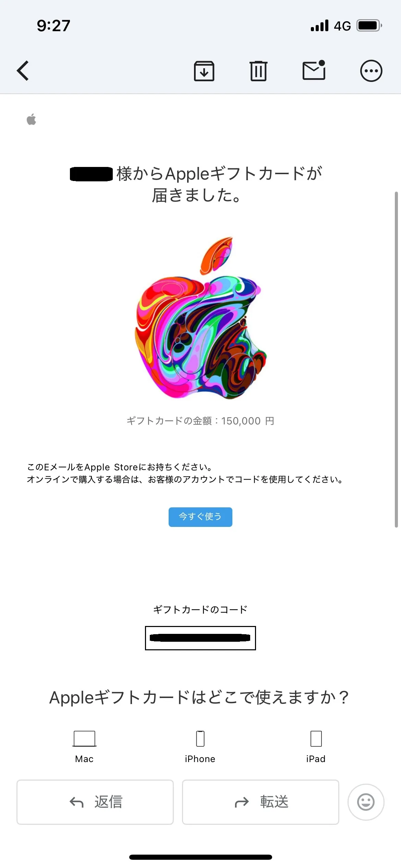Tap the ギフトカードの金額 150,000 円 text

coord(200,421)
